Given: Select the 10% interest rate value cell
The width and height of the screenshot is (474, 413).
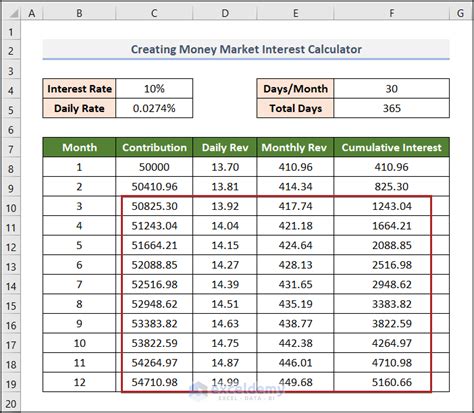Looking at the screenshot, I should click(154, 89).
